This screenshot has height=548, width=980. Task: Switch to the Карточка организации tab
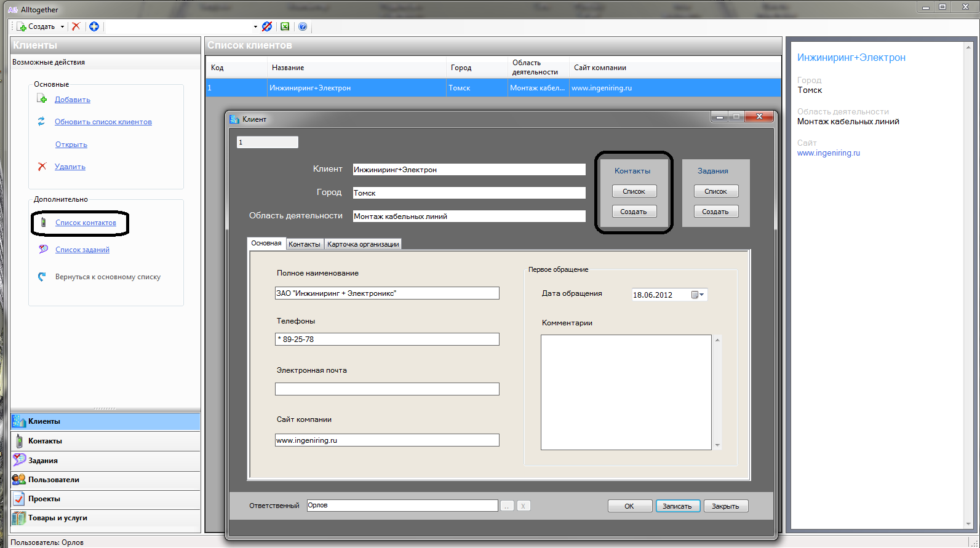pyautogui.click(x=363, y=244)
